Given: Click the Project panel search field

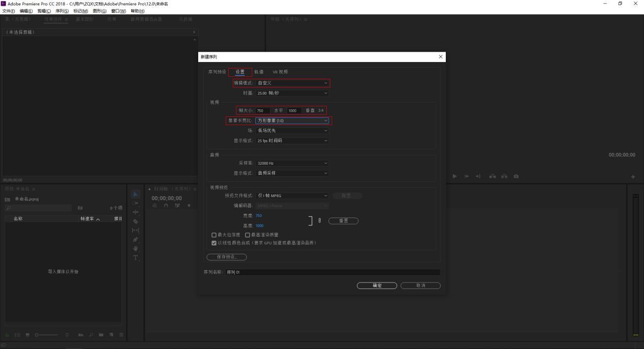Looking at the screenshot, I should tap(38, 208).
